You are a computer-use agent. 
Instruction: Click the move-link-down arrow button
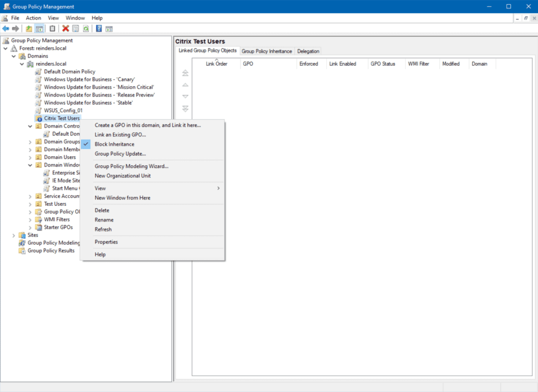click(x=185, y=96)
